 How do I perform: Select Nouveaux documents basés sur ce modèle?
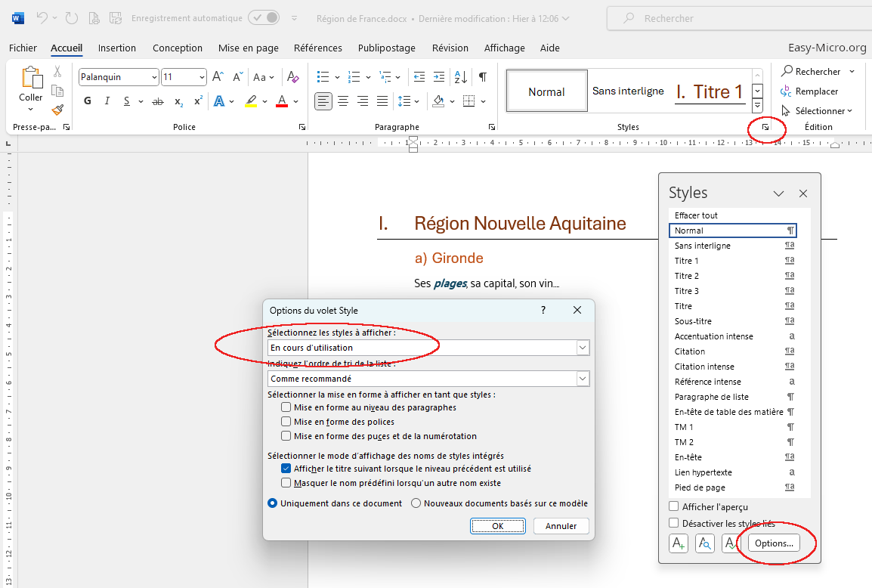click(416, 503)
